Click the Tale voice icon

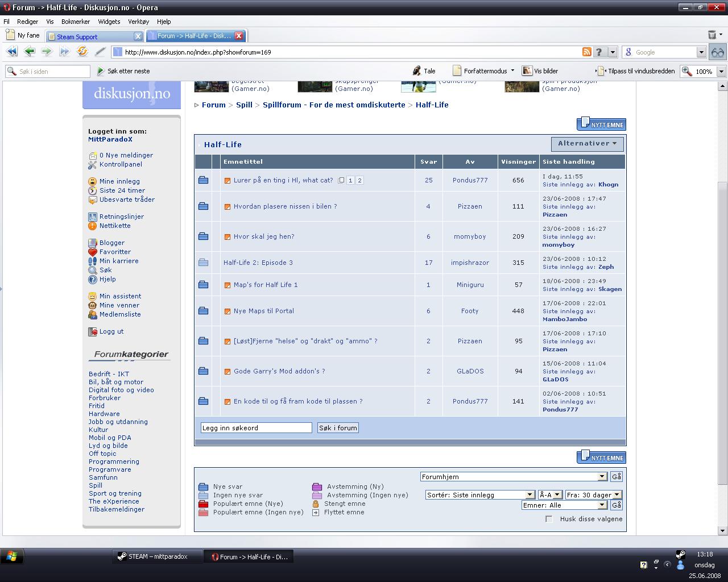(424, 71)
